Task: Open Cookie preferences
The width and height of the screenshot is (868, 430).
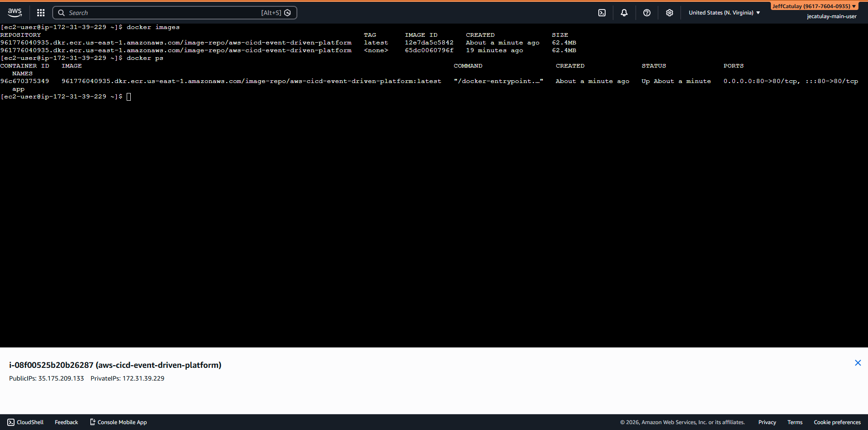Action: [x=837, y=422]
